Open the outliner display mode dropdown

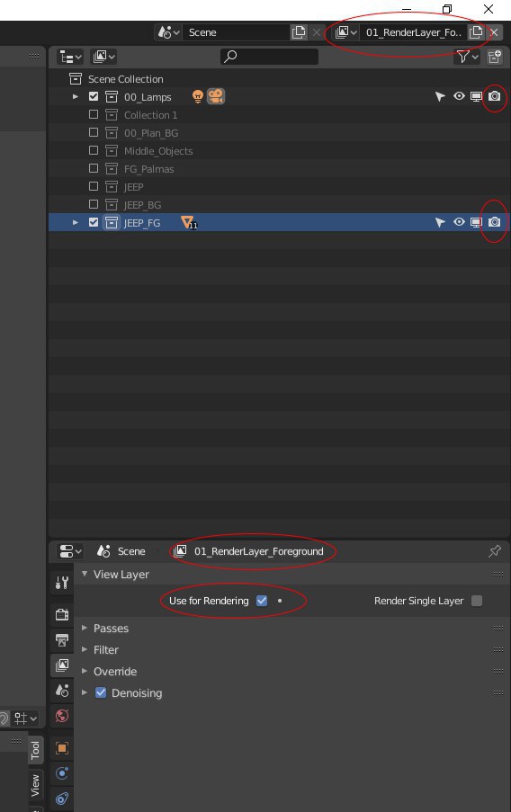[103, 57]
